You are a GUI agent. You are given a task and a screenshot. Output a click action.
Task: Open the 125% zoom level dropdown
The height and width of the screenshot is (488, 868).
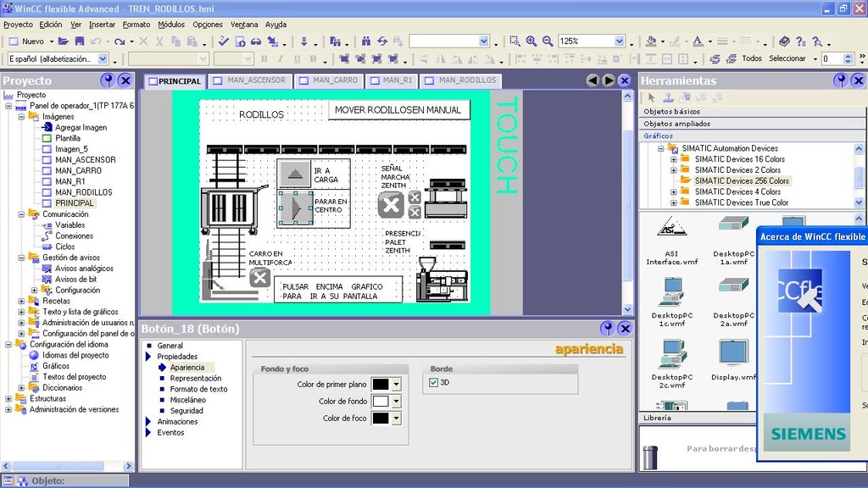pos(619,42)
